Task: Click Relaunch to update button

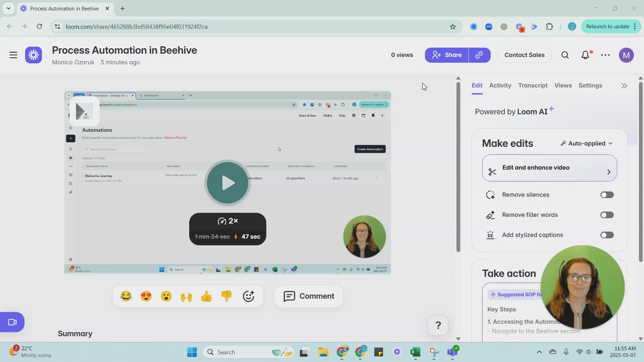Action: pos(607,27)
